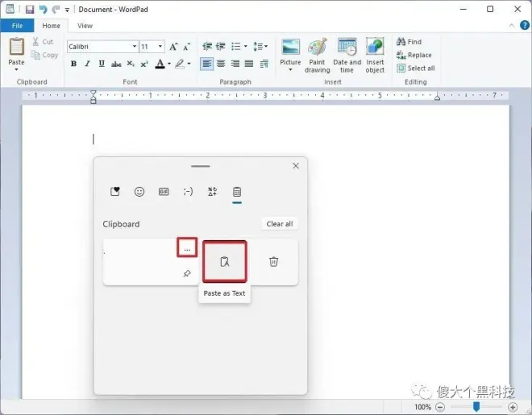Open the list style dropdown arrow
The width and height of the screenshot is (532, 415).
pos(245,46)
